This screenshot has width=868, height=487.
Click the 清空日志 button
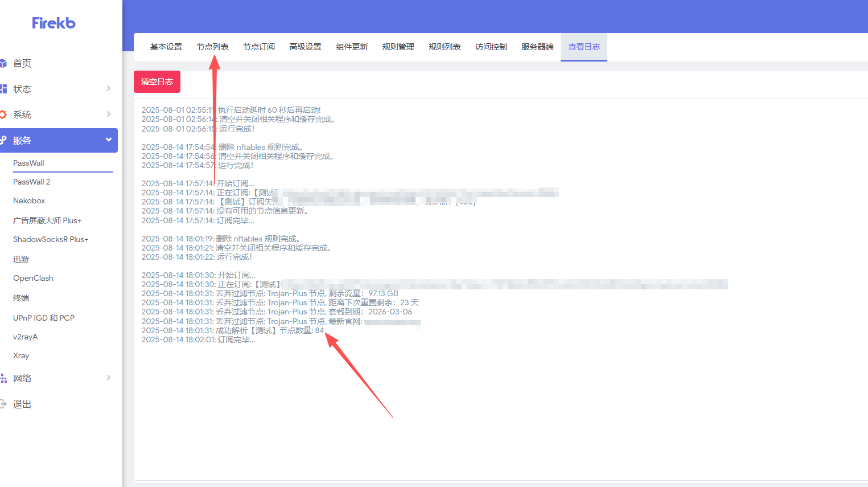coord(157,81)
